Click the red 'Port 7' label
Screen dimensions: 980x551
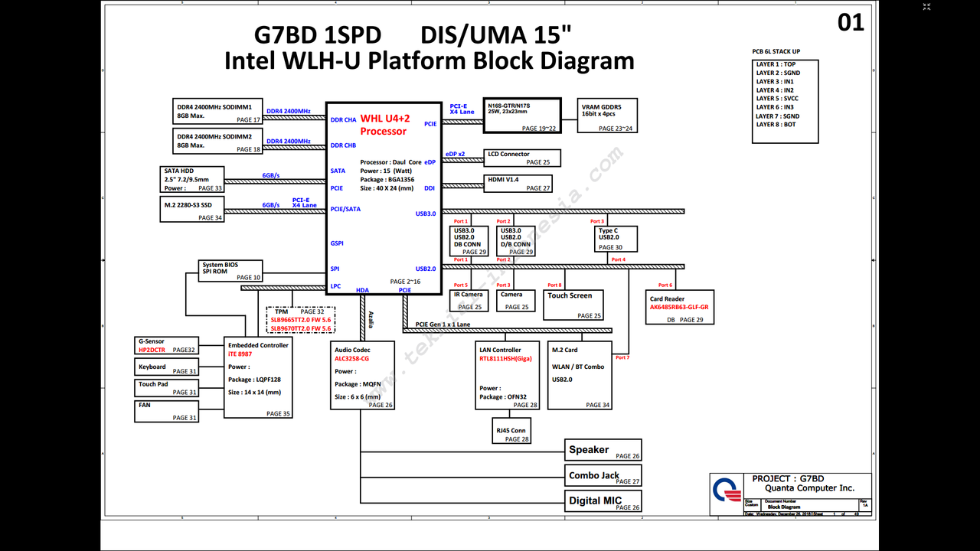pos(622,357)
